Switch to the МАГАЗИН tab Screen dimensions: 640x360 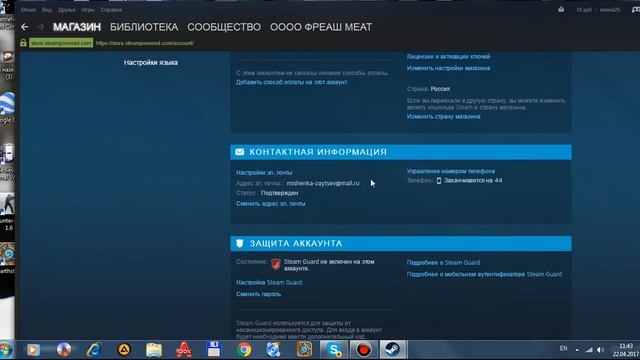pos(77,27)
